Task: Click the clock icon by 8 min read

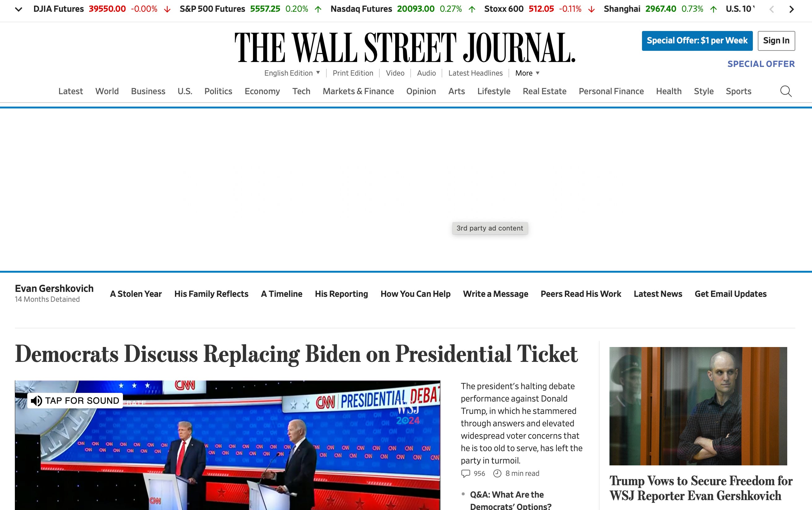Action: coord(497,473)
